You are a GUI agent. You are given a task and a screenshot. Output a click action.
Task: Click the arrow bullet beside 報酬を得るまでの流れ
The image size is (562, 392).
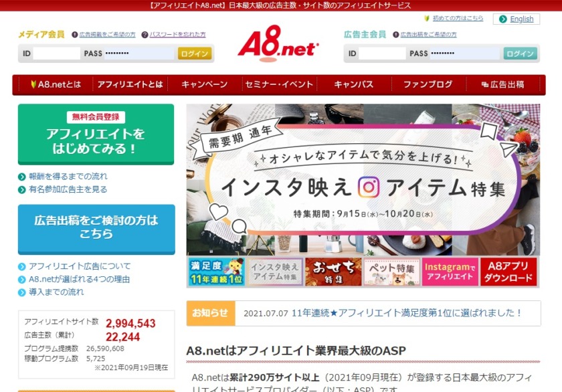22,177
